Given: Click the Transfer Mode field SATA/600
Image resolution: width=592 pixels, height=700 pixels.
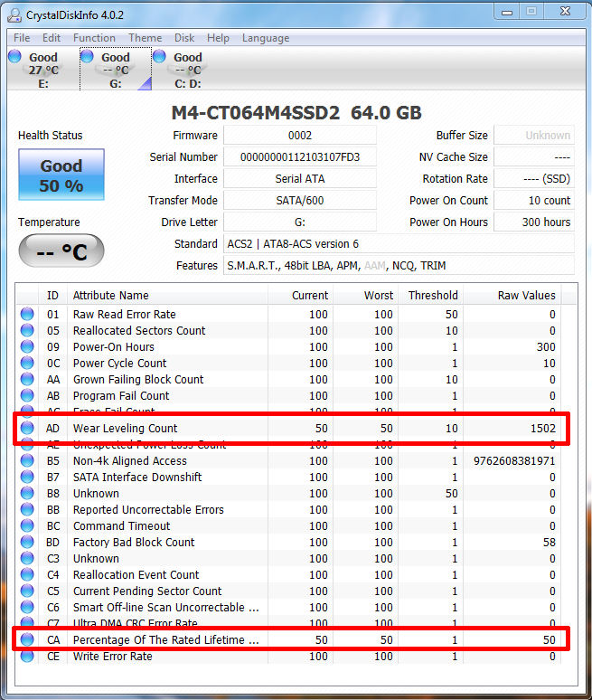Looking at the screenshot, I should [300, 201].
